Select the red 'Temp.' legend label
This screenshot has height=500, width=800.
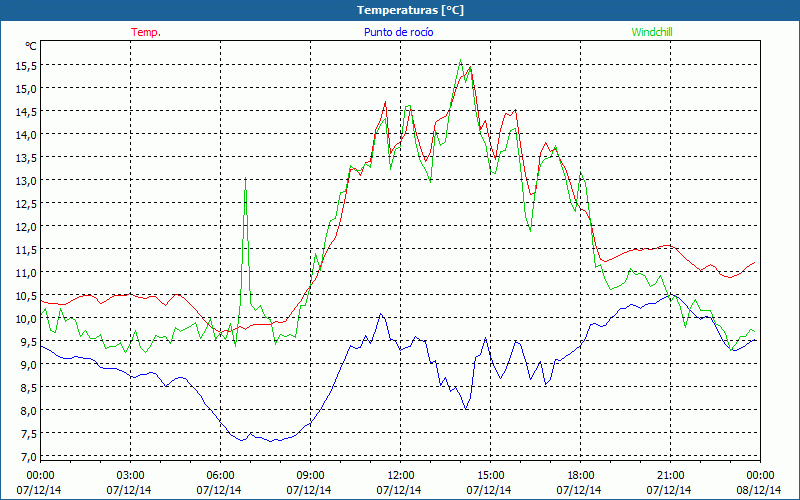(x=146, y=32)
